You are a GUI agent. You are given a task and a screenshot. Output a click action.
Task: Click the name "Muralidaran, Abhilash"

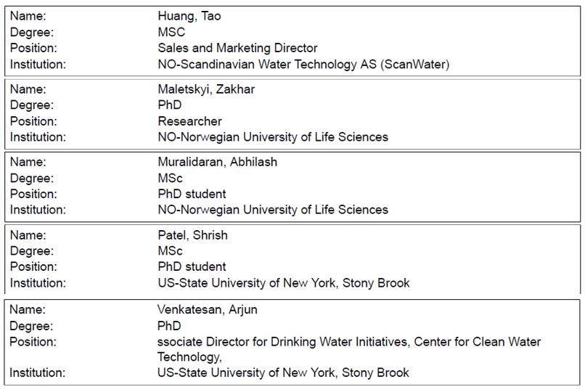[x=217, y=162]
